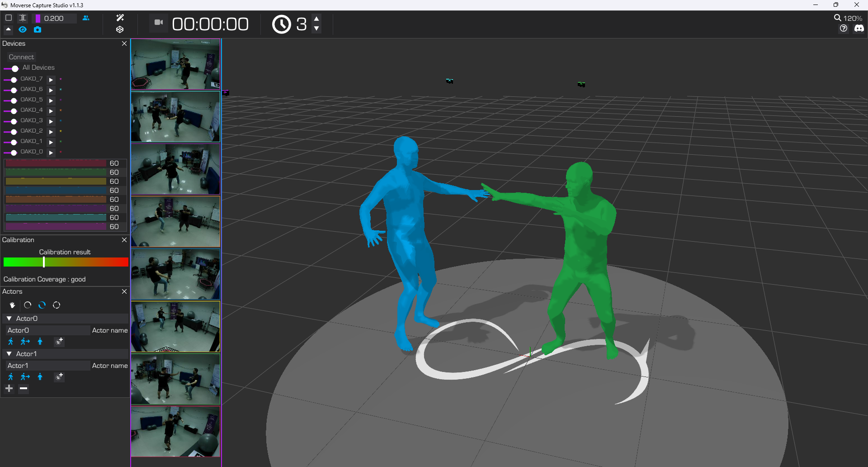This screenshot has height=467, width=868.
Task: Expand OAKD_3 with its arrow button
Action: 51,121
